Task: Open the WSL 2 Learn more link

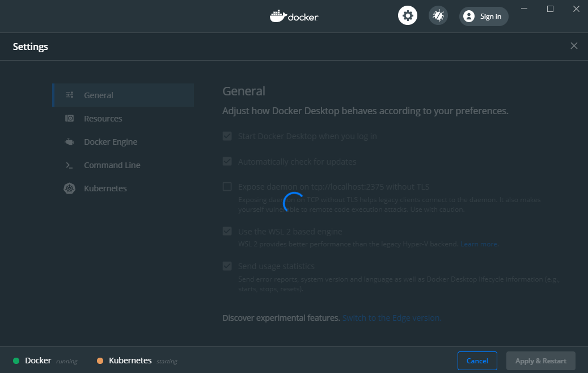Action: [479, 244]
